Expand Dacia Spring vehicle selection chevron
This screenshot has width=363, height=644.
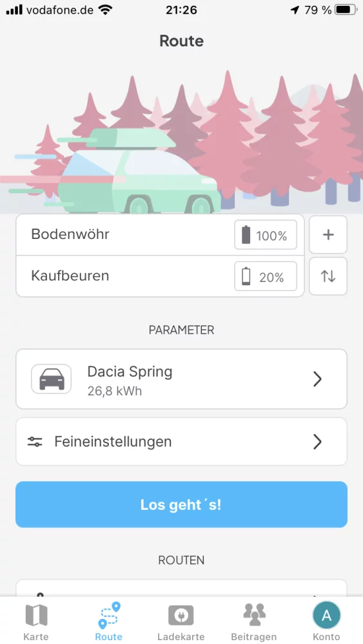317,379
